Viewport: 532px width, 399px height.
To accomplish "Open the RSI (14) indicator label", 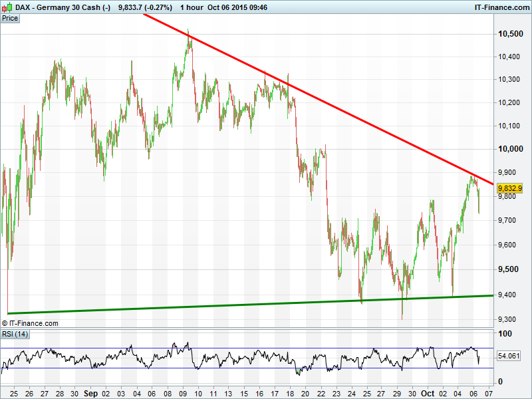I will click(x=15, y=334).
